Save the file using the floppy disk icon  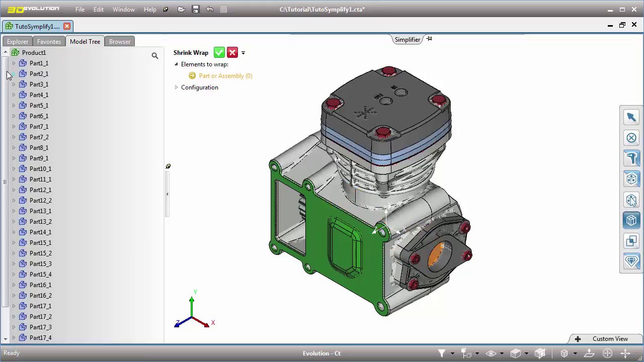tap(196, 9)
